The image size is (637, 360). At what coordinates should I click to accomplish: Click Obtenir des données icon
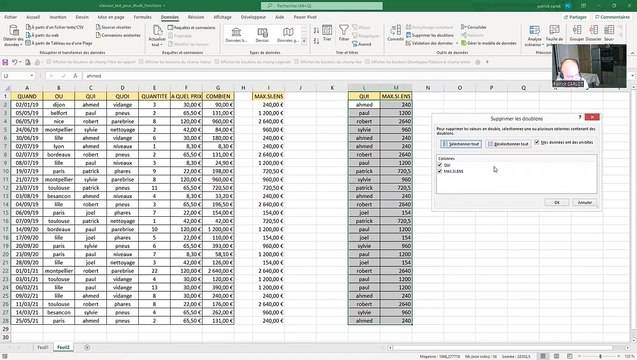point(13,30)
